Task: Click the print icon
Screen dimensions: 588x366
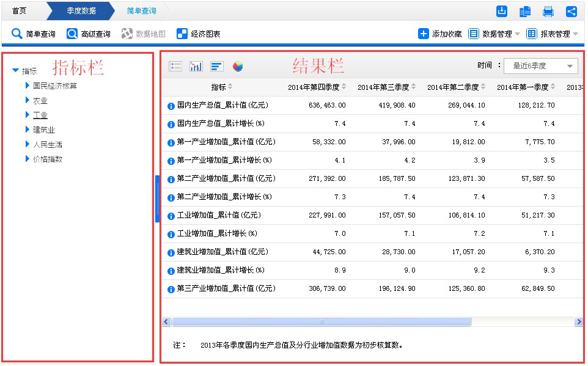Action: pyautogui.click(x=548, y=12)
